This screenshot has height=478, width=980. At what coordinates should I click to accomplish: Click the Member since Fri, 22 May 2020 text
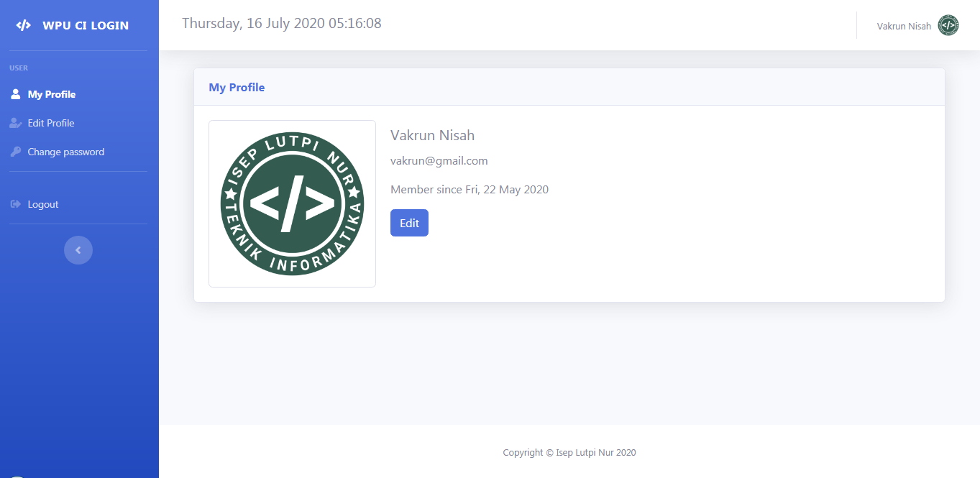[470, 190]
